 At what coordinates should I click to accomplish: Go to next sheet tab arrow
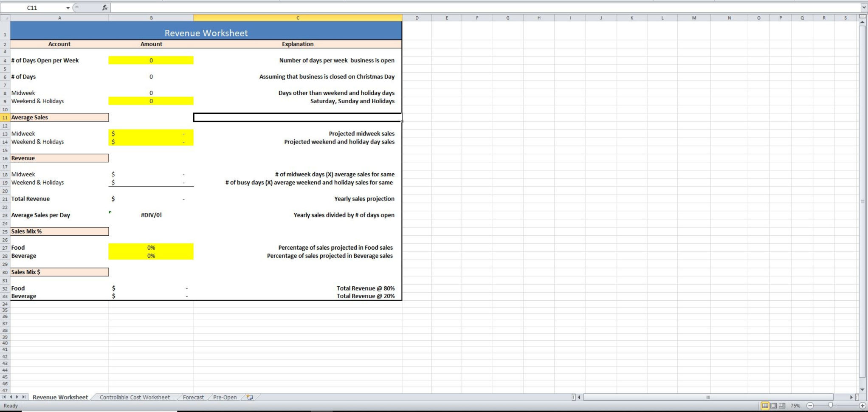[x=17, y=397]
